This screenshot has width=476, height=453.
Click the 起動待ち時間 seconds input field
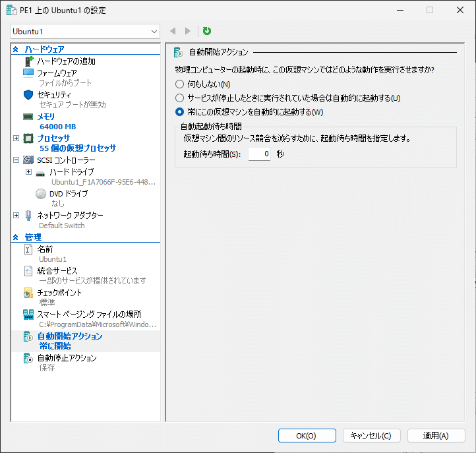coord(259,154)
